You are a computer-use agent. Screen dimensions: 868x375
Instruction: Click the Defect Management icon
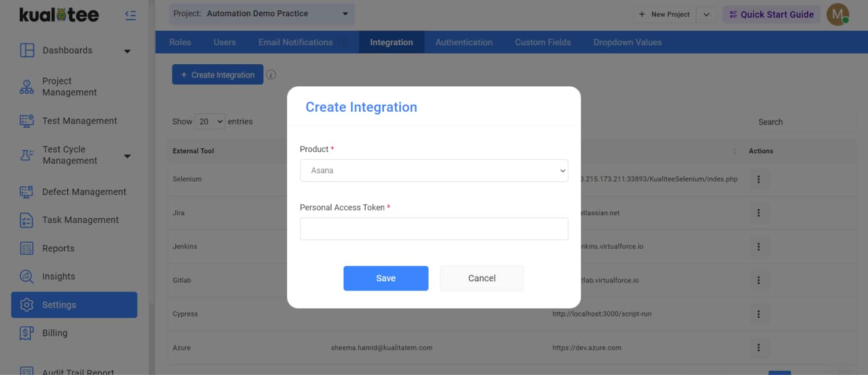coord(27,192)
